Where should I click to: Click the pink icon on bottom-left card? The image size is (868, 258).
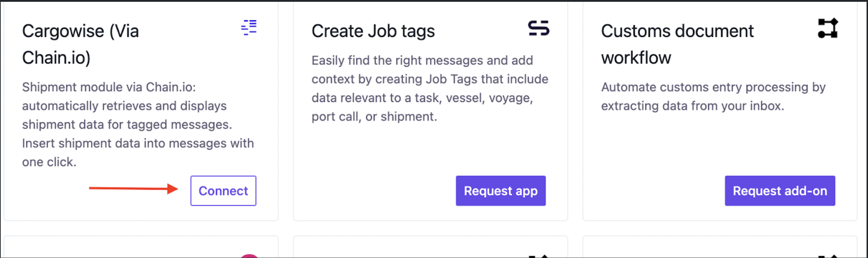(x=249, y=256)
